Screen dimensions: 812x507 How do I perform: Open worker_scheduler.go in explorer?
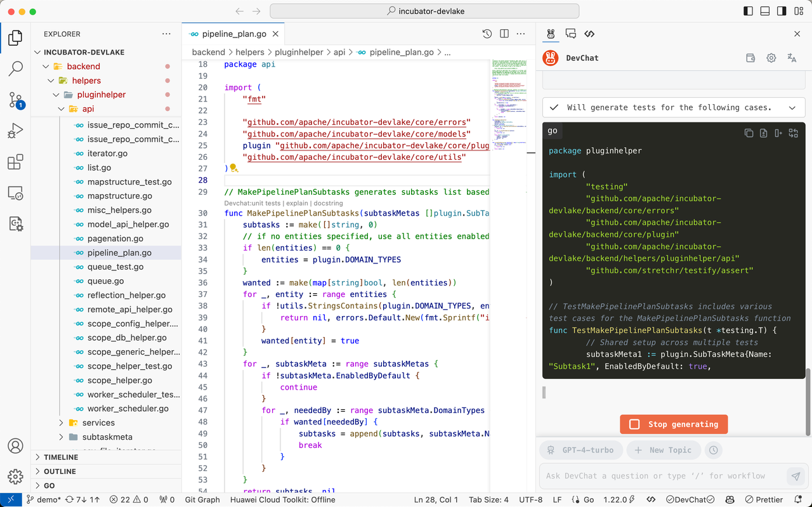tap(128, 409)
